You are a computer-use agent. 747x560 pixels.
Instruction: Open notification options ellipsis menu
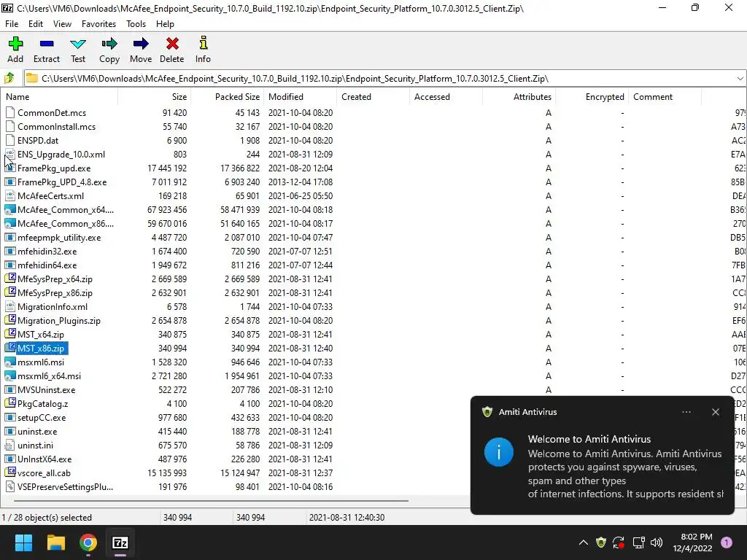[x=686, y=412]
